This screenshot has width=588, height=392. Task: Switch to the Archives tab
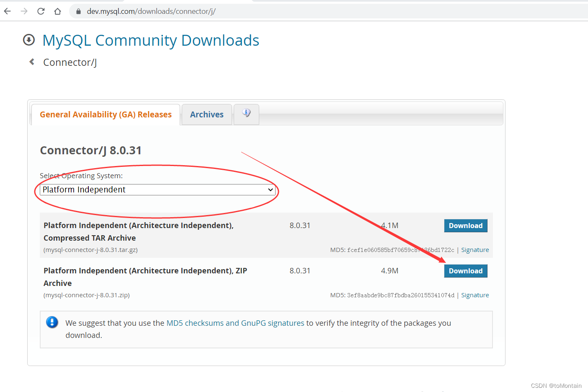[207, 114]
